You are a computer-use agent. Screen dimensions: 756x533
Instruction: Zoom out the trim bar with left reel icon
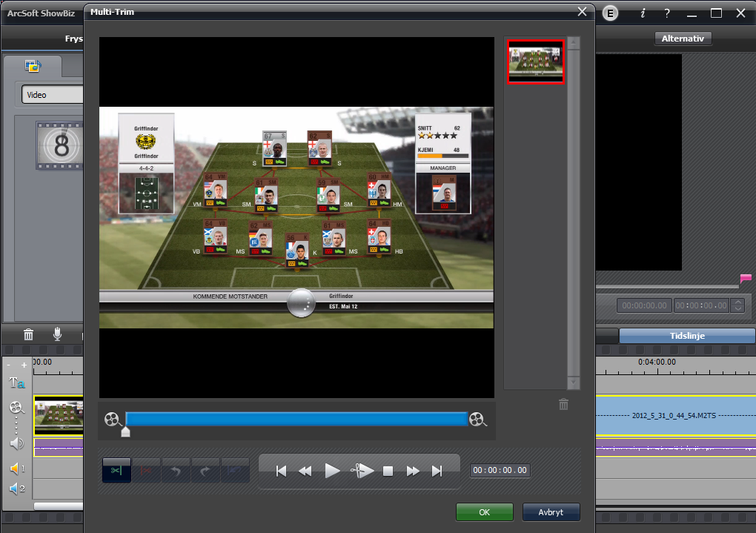113,420
